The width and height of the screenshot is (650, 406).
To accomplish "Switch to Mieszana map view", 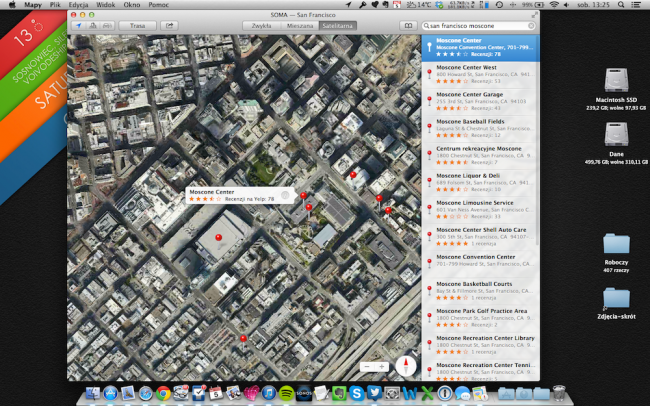I will [x=300, y=26].
